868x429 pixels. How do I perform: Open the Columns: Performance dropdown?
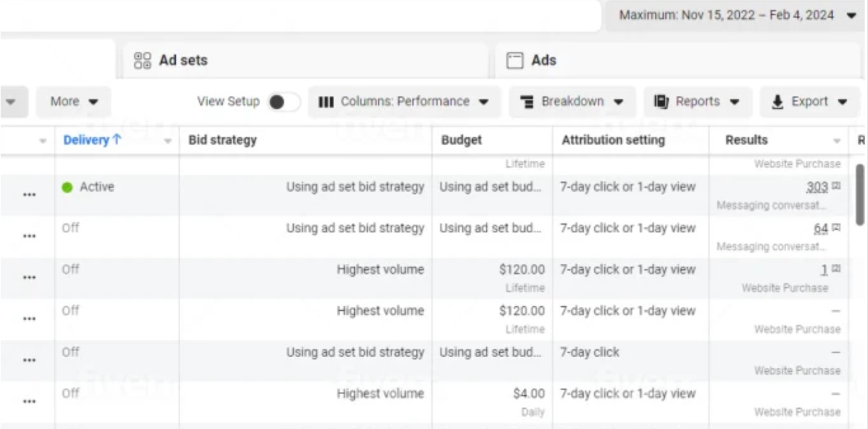coord(404,102)
